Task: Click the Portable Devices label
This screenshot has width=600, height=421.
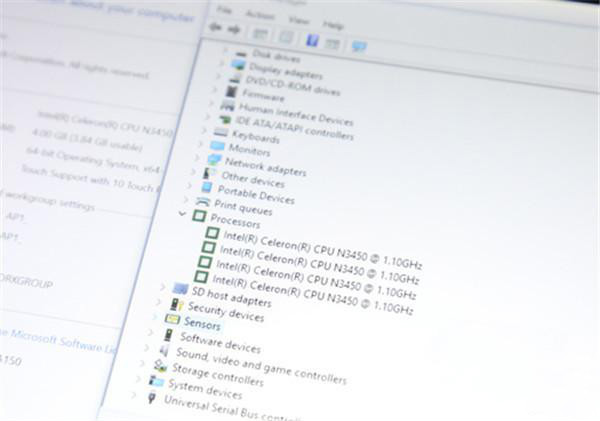Action: 256,194
